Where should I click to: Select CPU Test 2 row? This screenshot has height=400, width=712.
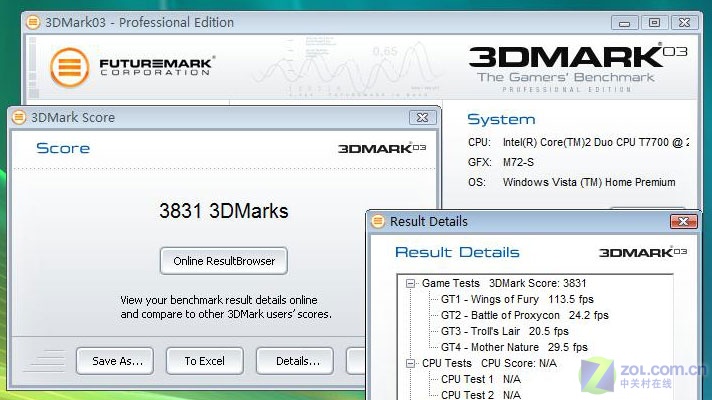(481, 395)
